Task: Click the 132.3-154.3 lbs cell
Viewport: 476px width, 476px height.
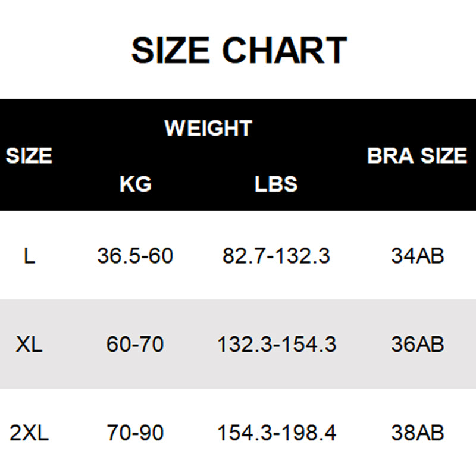Action: (x=277, y=345)
